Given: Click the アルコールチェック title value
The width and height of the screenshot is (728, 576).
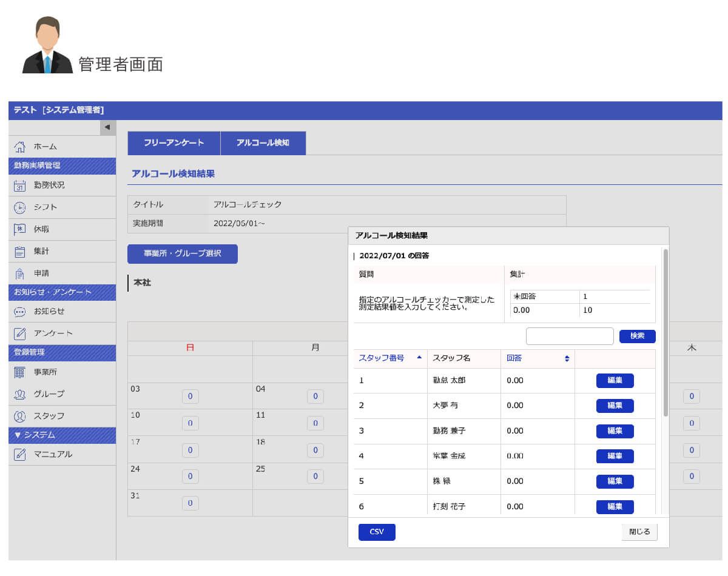Looking at the screenshot, I should pyautogui.click(x=248, y=205).
